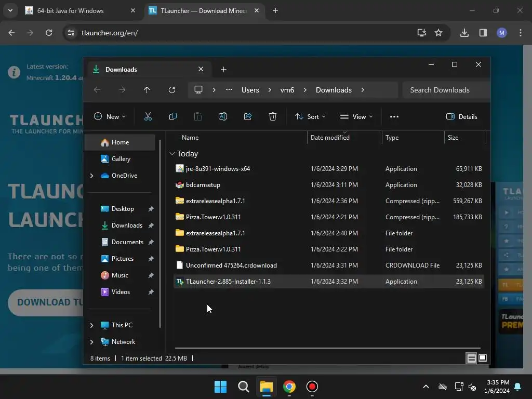532x399 pixels.
Task: Select the bdcamsetup application file
Action: [x=328, y=185]
